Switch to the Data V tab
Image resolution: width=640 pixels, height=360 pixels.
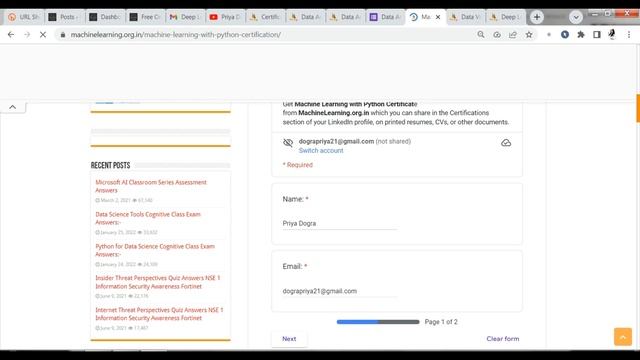465,17
